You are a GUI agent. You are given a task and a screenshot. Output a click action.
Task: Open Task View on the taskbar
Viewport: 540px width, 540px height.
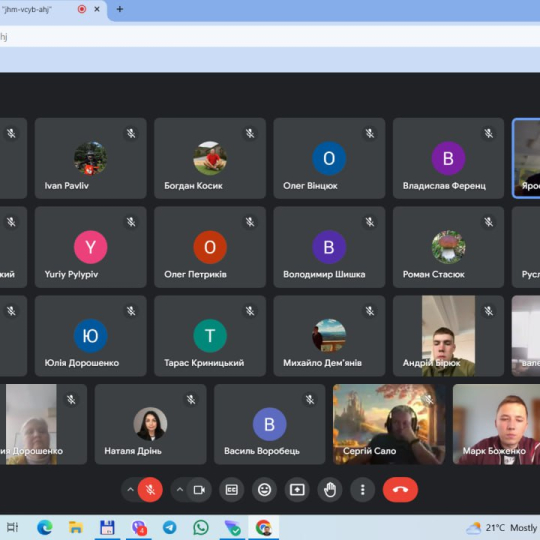coord(12,527)
